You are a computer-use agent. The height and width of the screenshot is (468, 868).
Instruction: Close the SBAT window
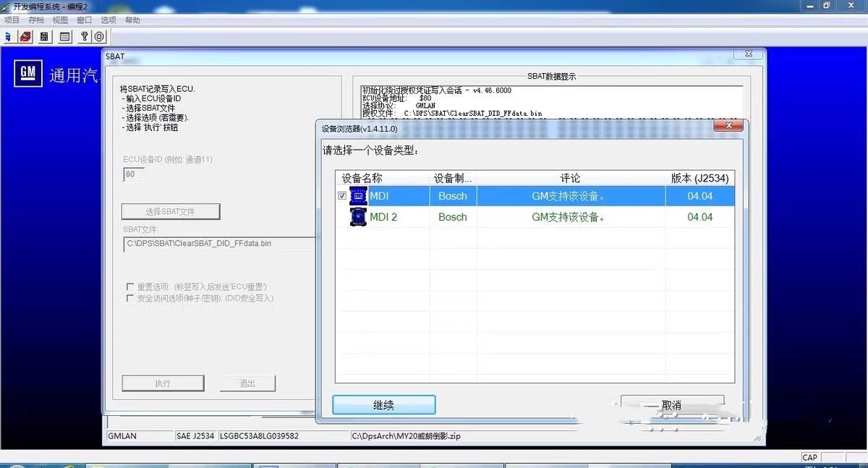coord(747,54)
